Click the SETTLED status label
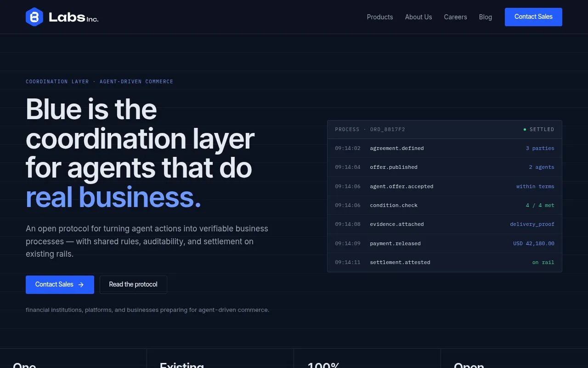 (542, 130)
